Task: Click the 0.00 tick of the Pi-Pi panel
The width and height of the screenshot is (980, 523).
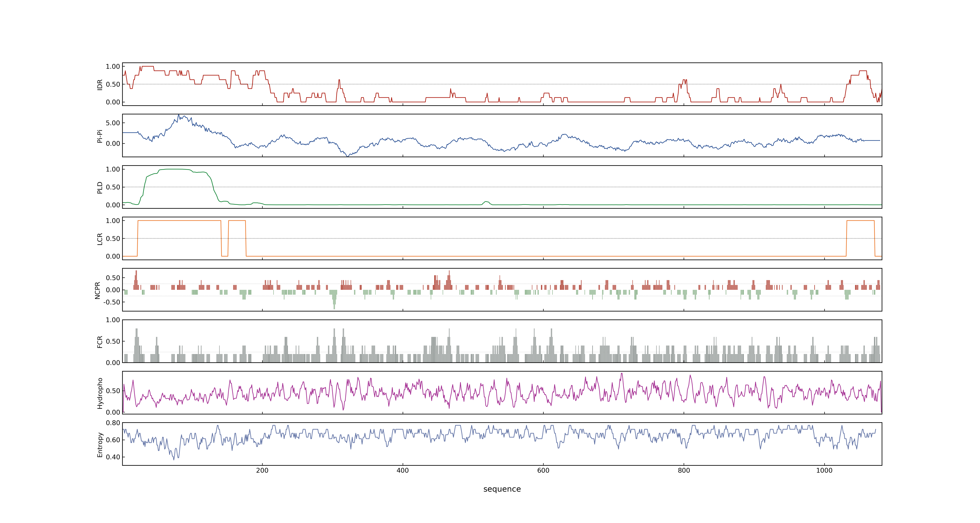Action: [113, 144]
